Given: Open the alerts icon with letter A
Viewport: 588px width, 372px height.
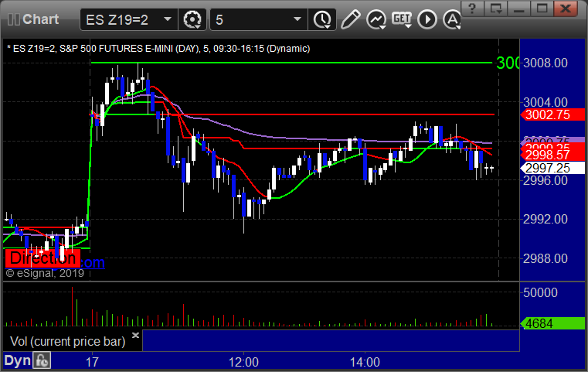Looking at the screenshot, I should pos(452,19).
